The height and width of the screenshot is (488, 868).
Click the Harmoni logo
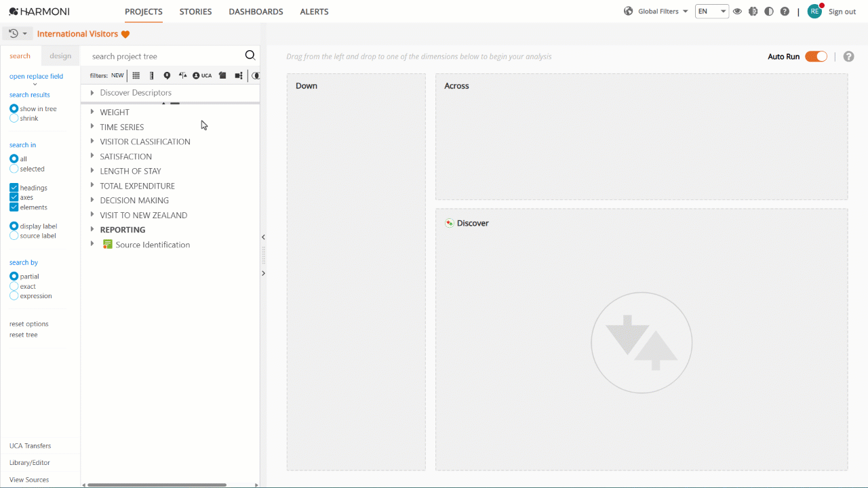pyautogui.click(x=39, y=12)
